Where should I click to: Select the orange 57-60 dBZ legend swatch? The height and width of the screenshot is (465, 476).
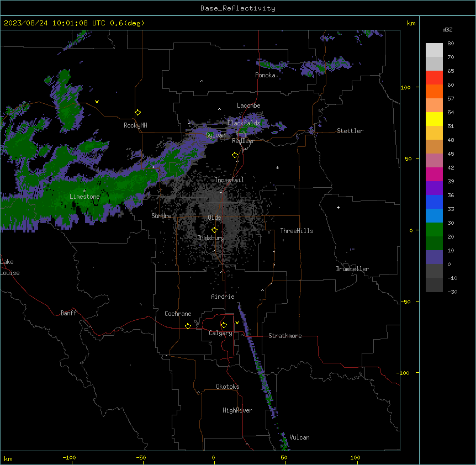[x=434, y=91]
